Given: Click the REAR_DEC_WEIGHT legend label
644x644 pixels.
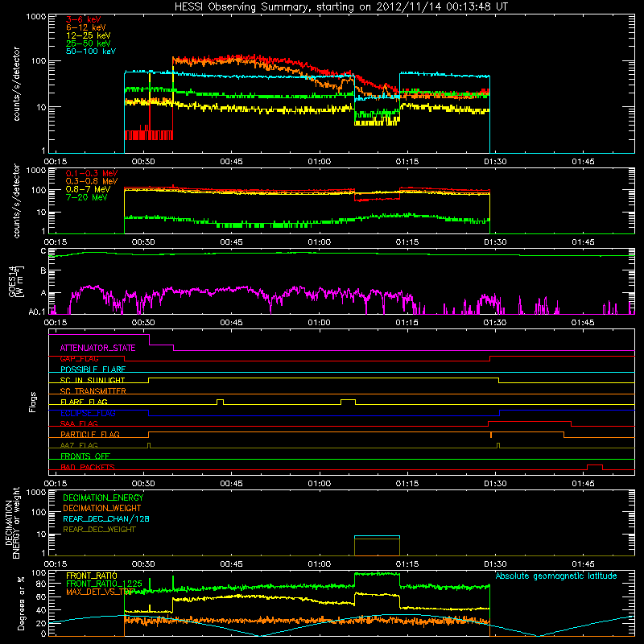Looking at the screenshot, I should [99, 530].
